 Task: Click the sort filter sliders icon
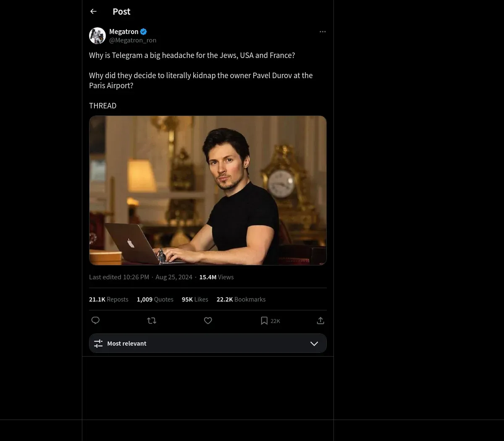pyautogui.click(x=98, y=344)
